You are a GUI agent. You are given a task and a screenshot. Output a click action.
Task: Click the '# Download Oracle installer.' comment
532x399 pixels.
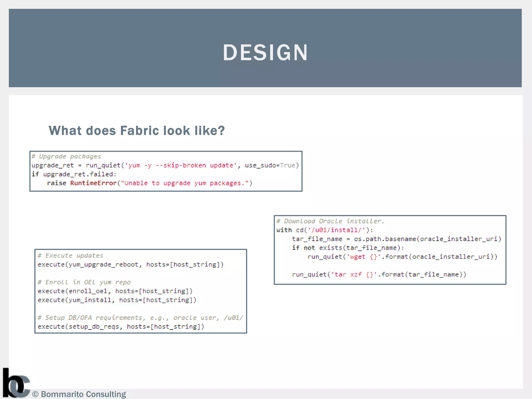(330, 221)
